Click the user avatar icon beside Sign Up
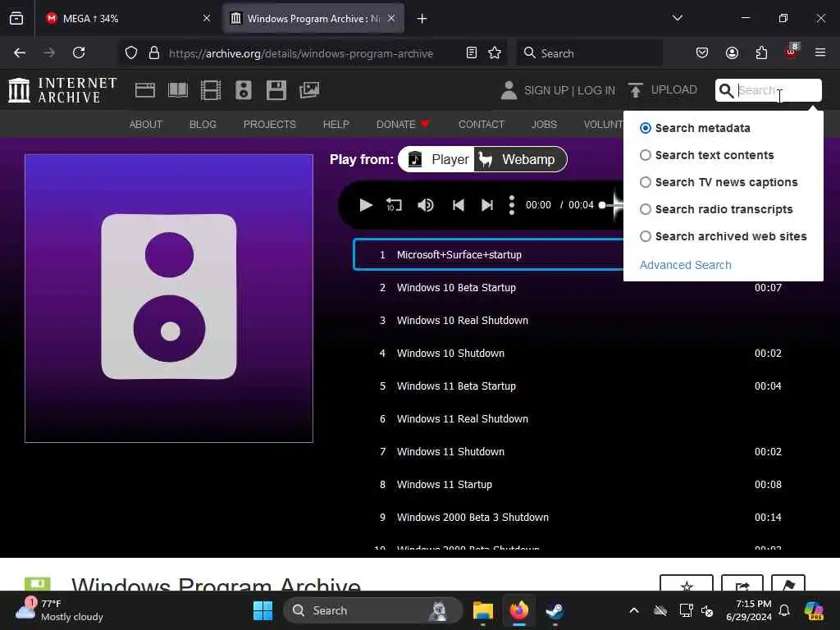Image resolution: width=840 pixels, height=630 pixels. point(509,90)
